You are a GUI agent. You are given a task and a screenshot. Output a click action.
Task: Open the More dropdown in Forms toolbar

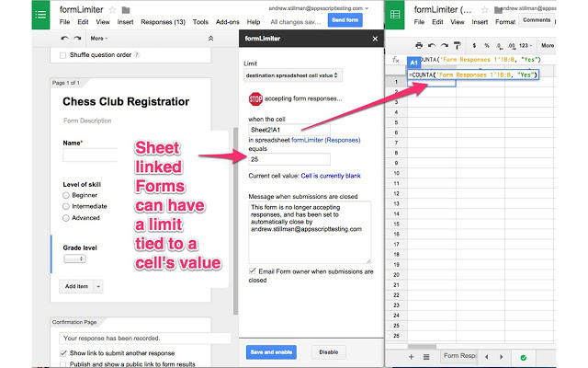coord(99,39)
